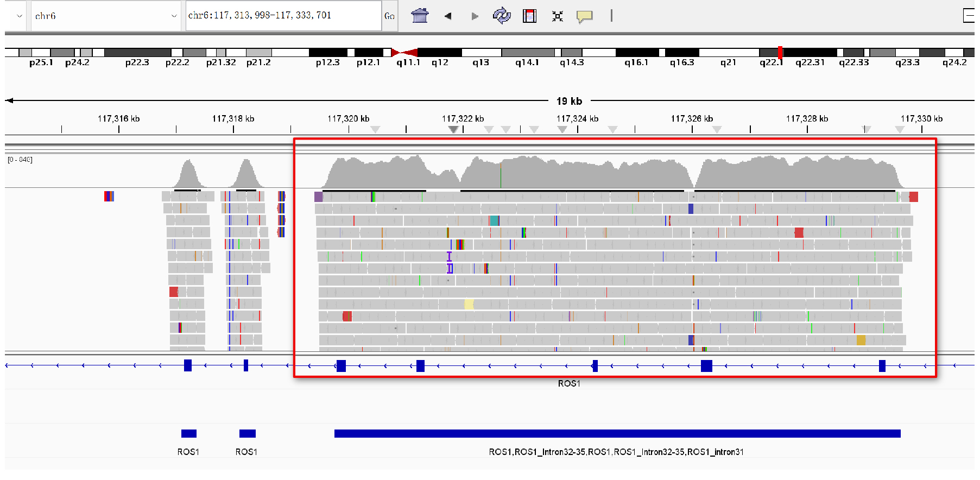Viewport: 980px width, 480px height.
Task: Click the p22.3 band on the ideogram
Action: tap(137, 53)
